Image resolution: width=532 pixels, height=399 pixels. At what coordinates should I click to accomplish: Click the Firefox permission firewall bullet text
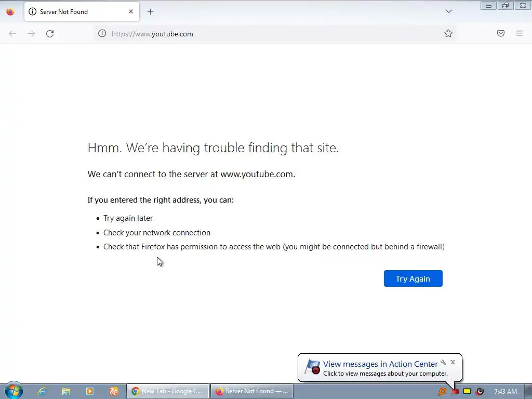click(274, 247)
